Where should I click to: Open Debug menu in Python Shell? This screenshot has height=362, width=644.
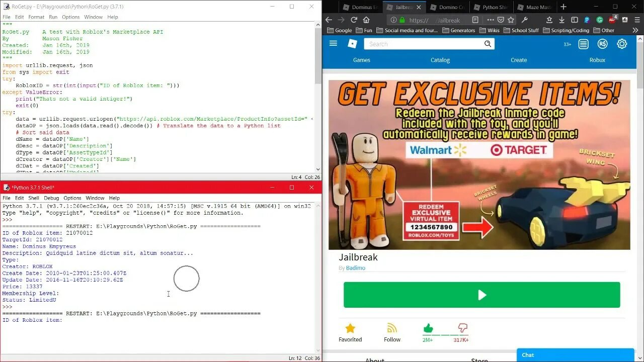coord(51,198)
